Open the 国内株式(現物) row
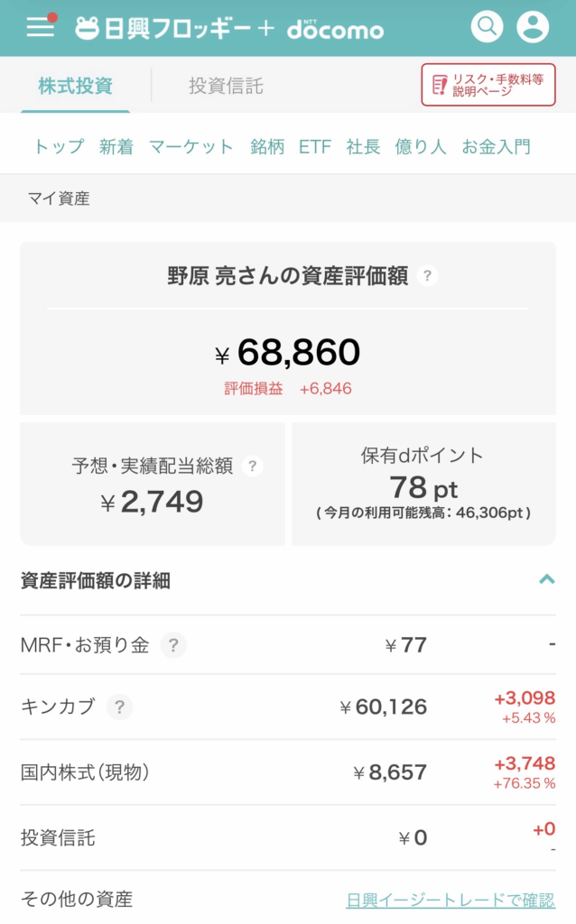Image resolution: width=576 pixels, height=924 pixels. click(287, 772)
